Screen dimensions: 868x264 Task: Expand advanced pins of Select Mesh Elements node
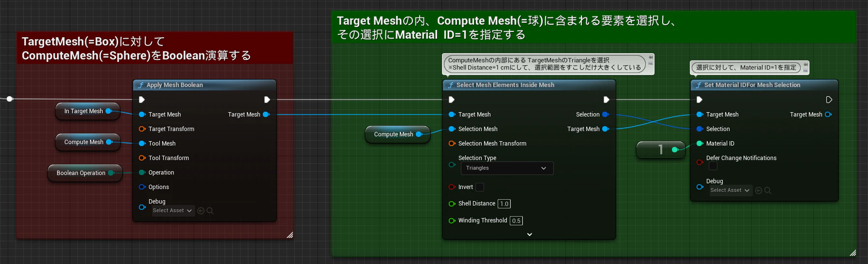(530, 235)
